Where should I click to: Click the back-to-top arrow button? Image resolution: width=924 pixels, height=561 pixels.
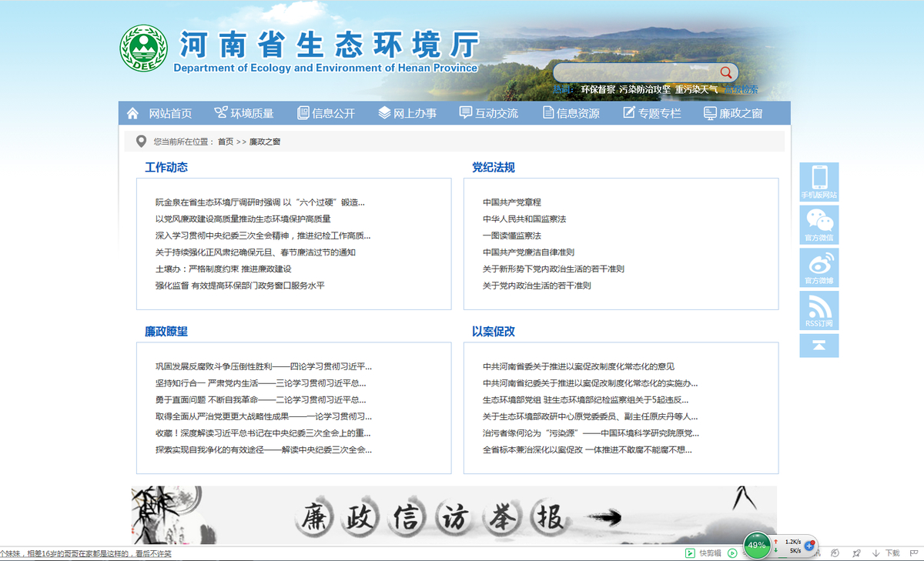click(819, 346)
